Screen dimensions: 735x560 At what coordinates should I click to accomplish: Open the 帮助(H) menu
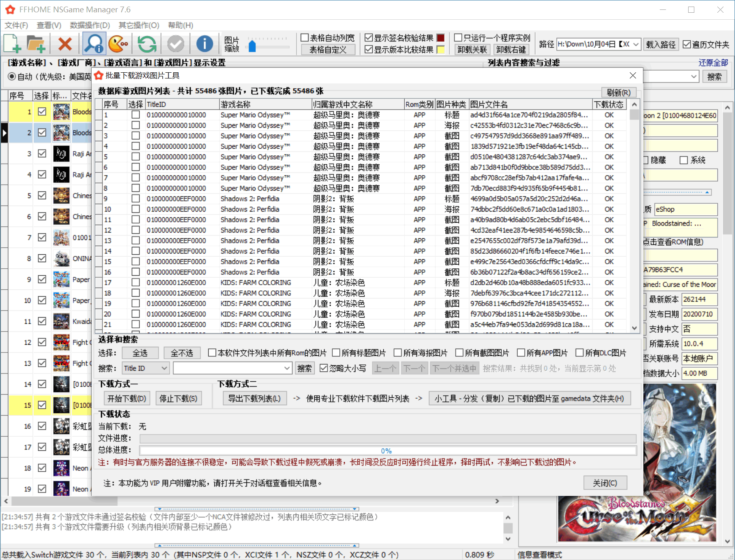click(180, 25)
